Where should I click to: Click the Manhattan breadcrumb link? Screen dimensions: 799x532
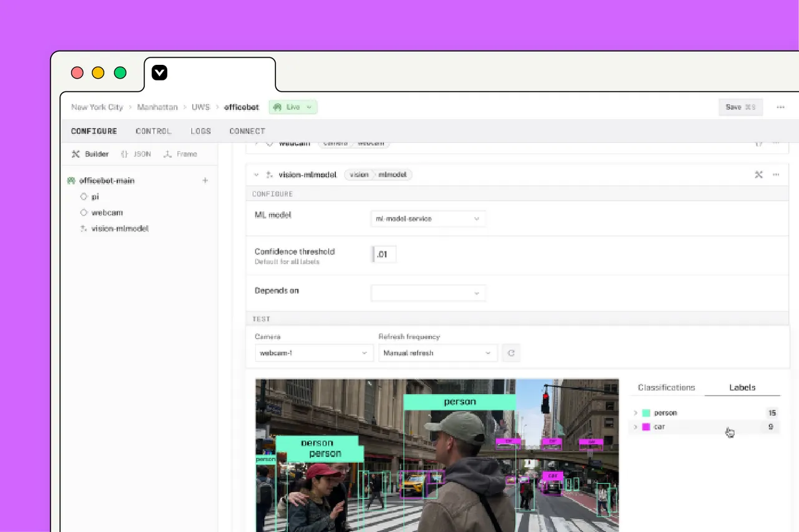(157, 107)
